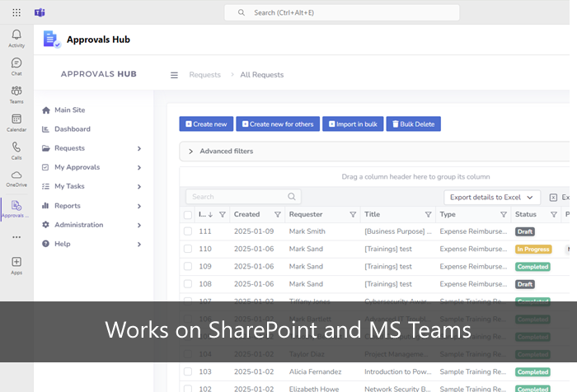
Task: Click the Excel export icon at far right
Action: pyautogui.click(x=553, y=198)
